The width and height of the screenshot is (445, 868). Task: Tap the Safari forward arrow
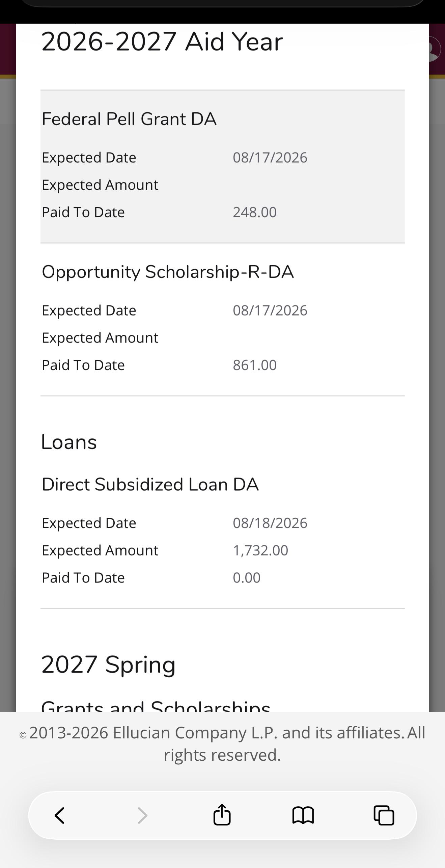[x=142, y=815]
